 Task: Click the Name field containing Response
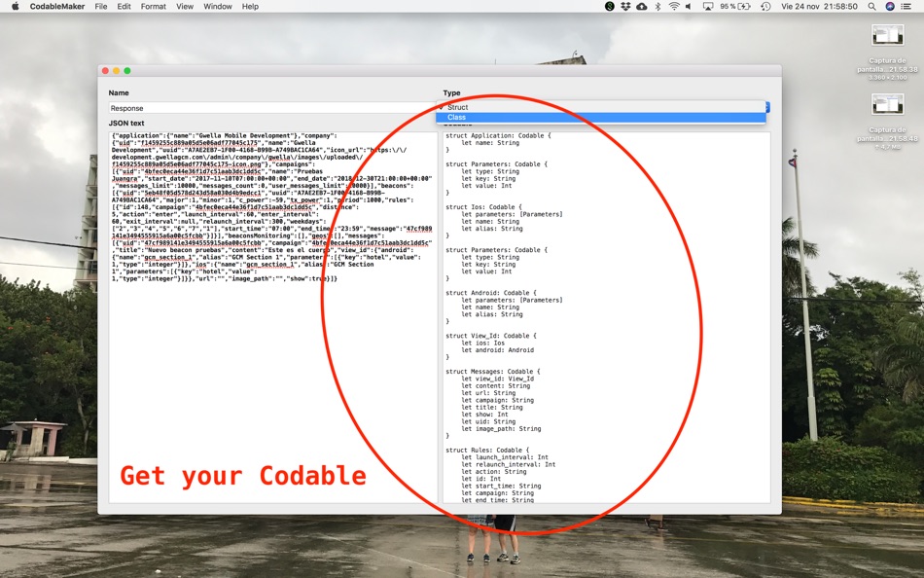(x=273, y=108)
